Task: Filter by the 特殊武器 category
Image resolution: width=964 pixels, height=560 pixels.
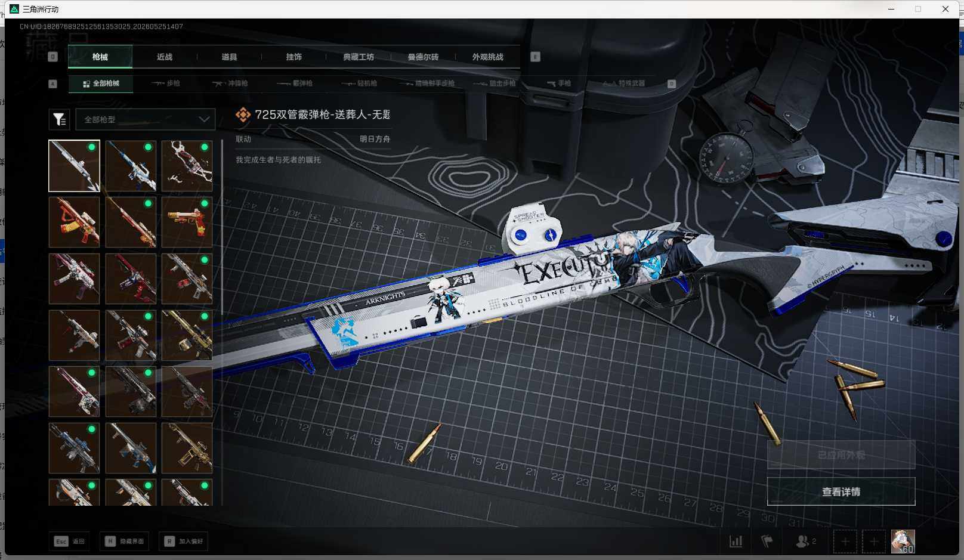Action: coord(624,83)
